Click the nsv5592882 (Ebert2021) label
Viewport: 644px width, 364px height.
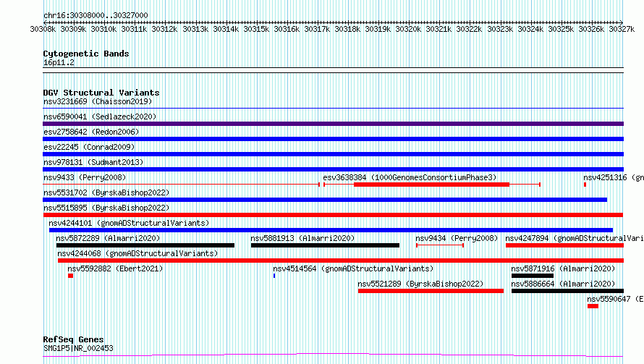coord(115,268)
